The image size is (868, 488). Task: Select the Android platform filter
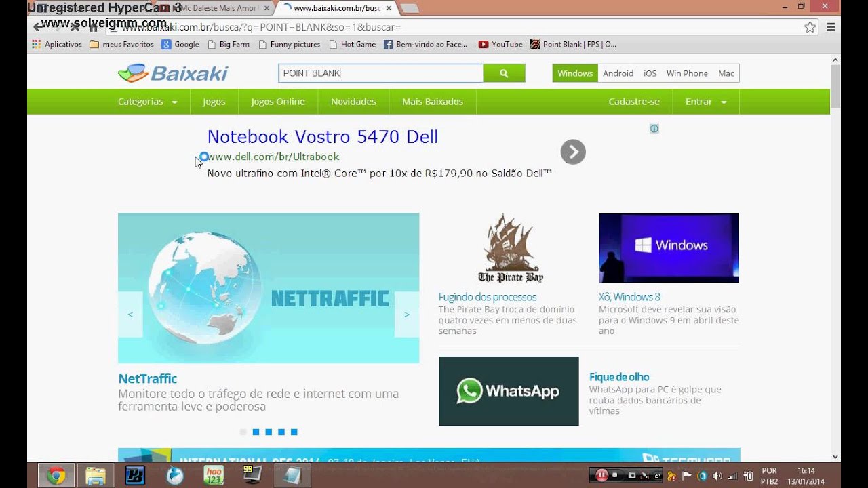click(618, 73)
